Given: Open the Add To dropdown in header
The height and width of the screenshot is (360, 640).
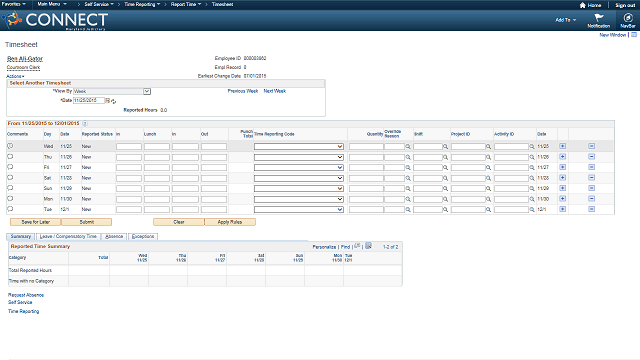Looking at the screenshot, I should click(566, 20).
